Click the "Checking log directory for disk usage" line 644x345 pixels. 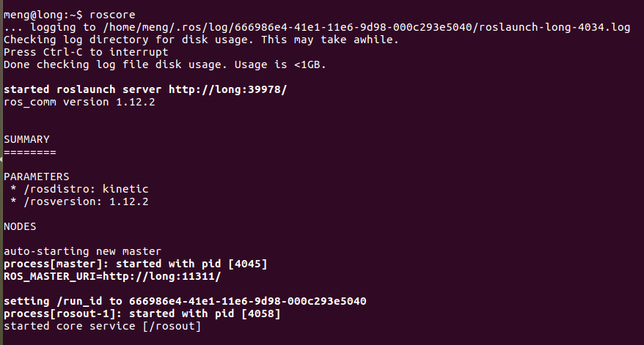point(201,40)
